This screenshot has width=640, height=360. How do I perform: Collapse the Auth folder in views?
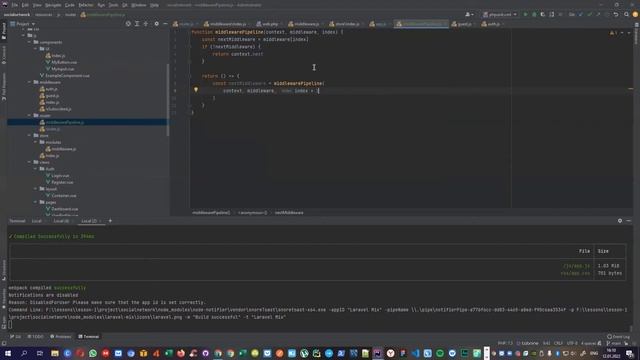[x=36, y=169]
